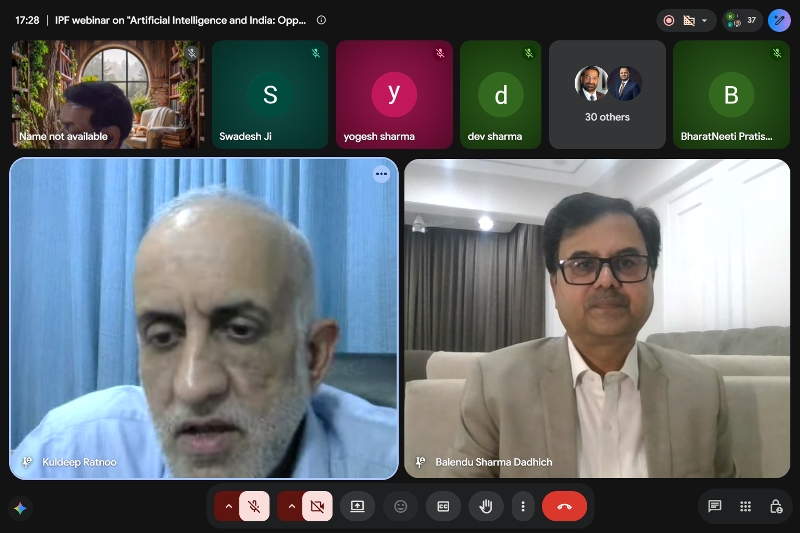This screenshot has height=533, width=800.
Task: Expand the dropdown arrow beside recording status
Action: point(704,20)
